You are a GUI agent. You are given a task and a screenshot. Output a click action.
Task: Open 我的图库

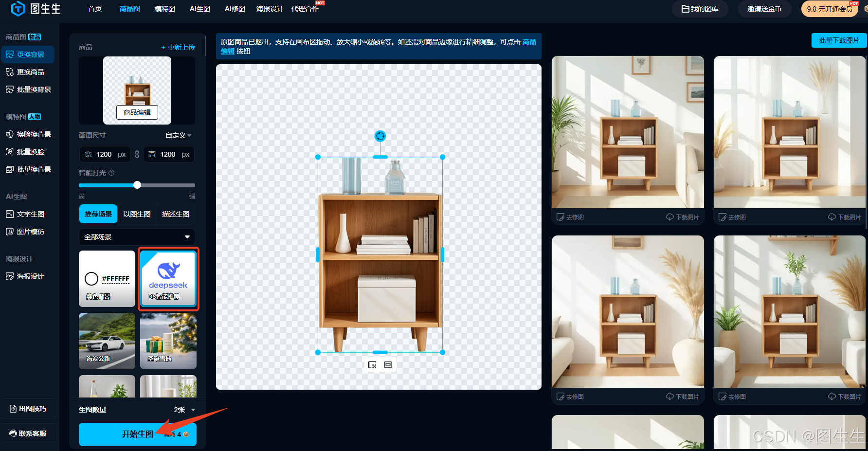coord(700,9)
